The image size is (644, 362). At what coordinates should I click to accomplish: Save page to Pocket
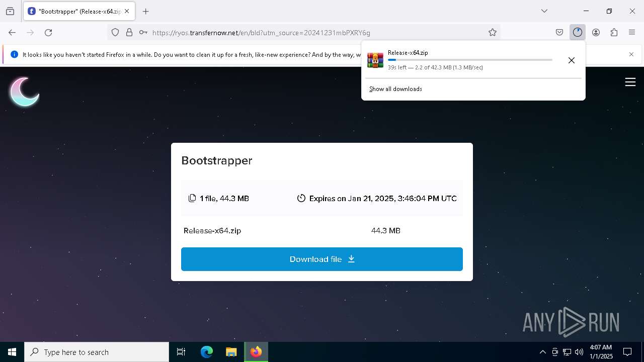559,33
